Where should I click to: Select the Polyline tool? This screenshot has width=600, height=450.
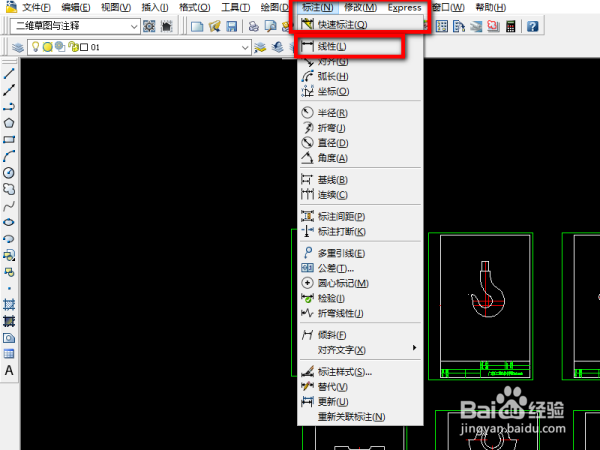point(9,106)
